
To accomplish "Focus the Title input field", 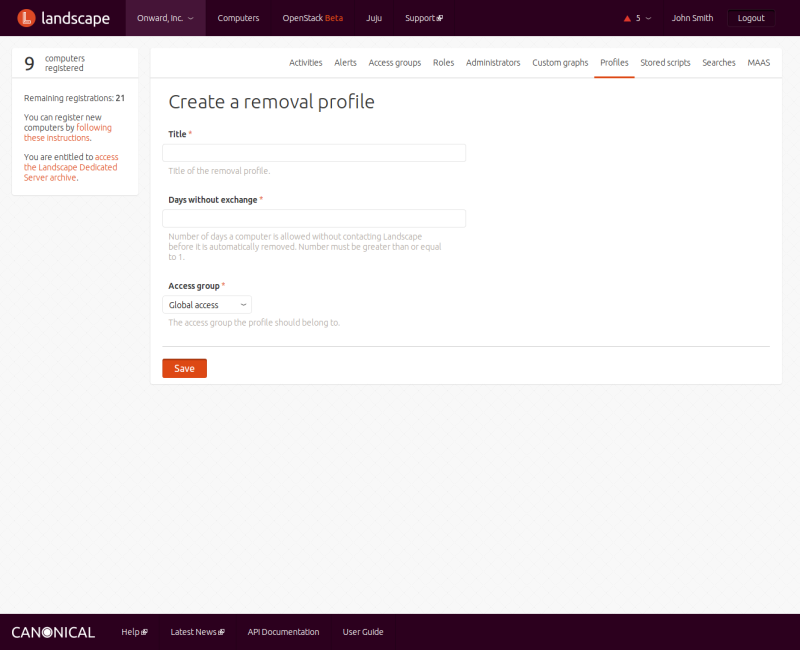I will click(314, 153).
